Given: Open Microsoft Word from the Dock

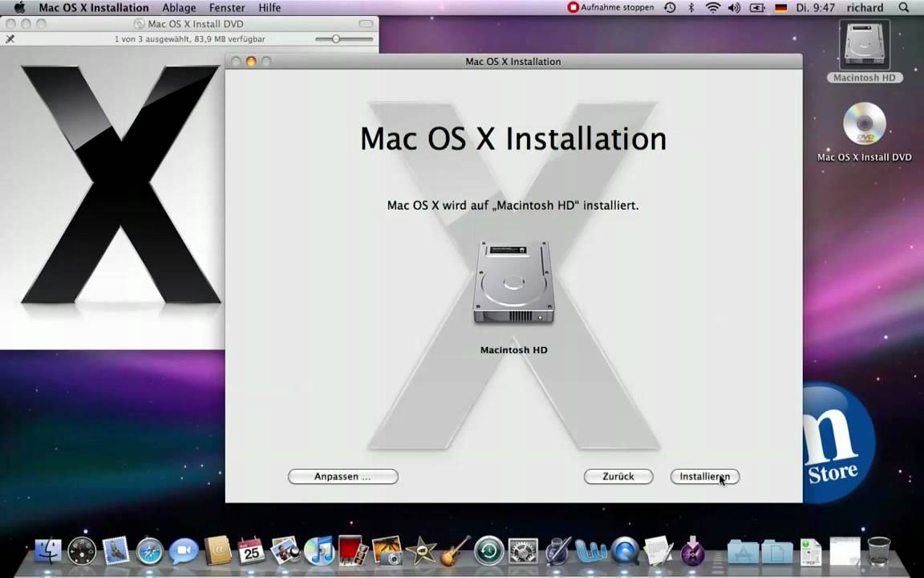Looking at the screenshot, I should click(591, 552).
